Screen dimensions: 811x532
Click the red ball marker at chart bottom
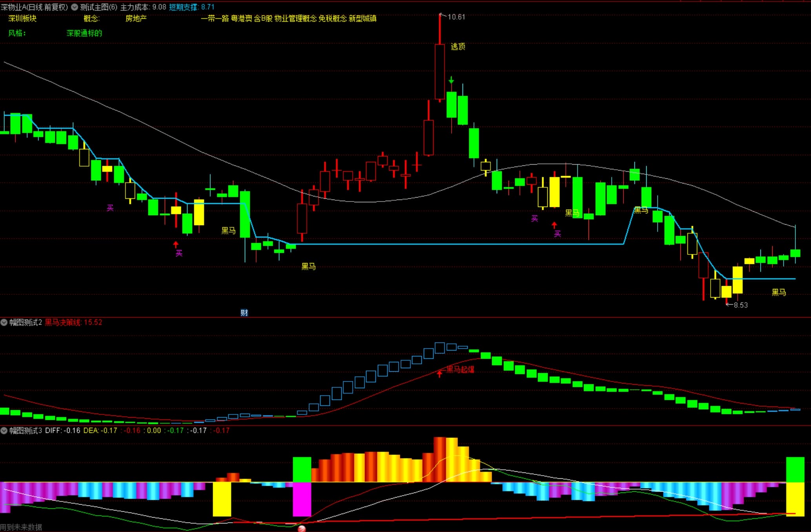pos(302,529)
